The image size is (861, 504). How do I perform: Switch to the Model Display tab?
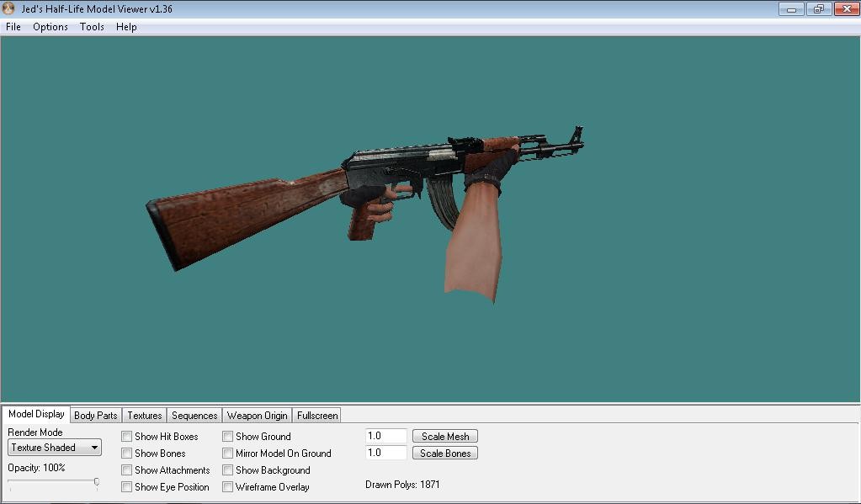coord(36,414)
